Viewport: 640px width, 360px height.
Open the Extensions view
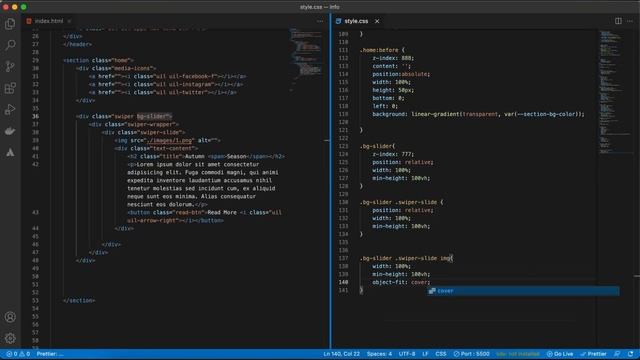(x=10, y=88)
